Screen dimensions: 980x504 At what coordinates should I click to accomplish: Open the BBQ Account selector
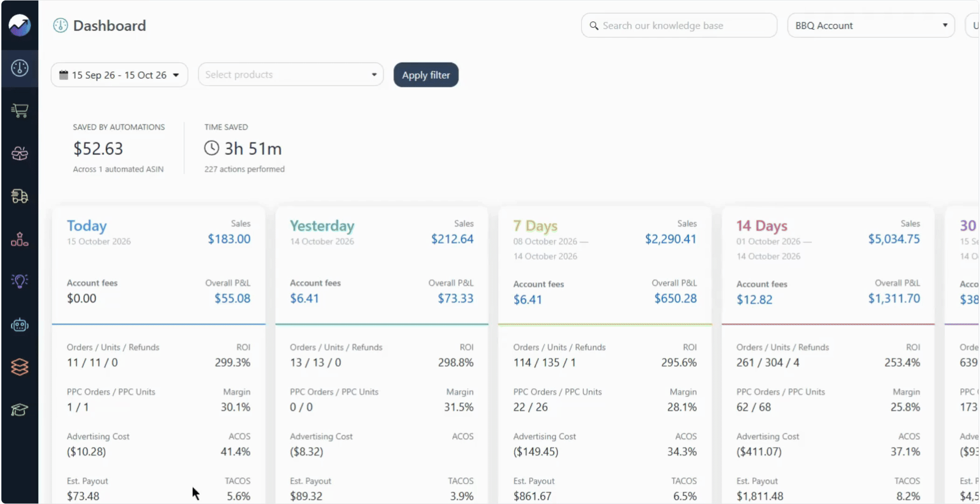pyautogui.click(x=871, y=26)
